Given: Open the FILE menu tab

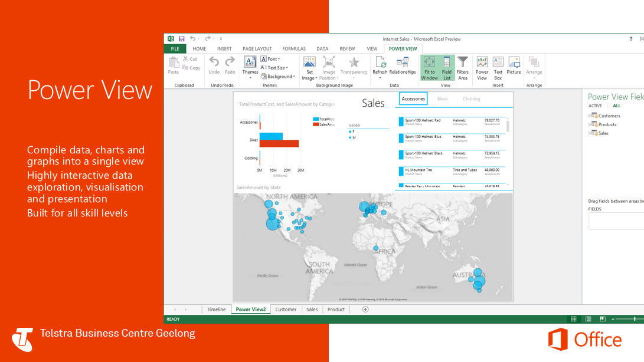Looking at the screenshot, I should (175, 49).
